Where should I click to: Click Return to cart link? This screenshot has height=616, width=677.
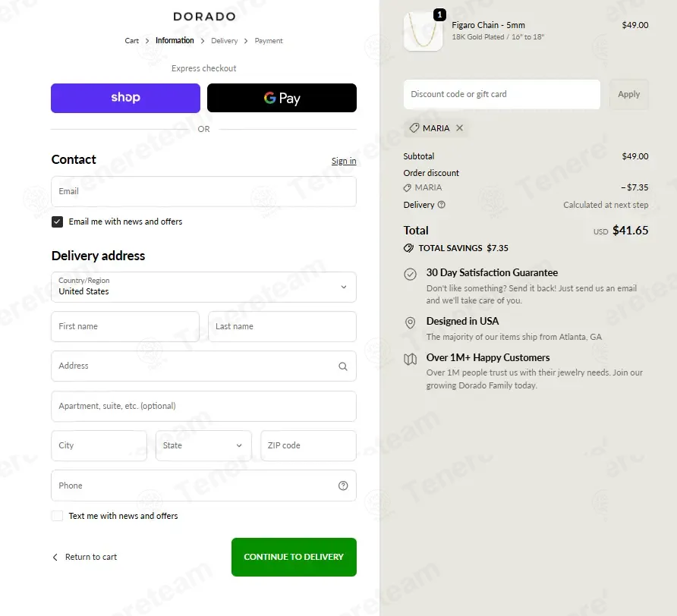90,557
